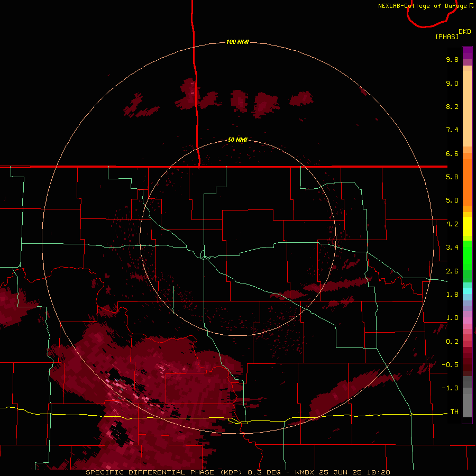Pick the bright green color bar segment
Image resolution: width=476 pixels, height=476 pixels.
tap(467, 255)
